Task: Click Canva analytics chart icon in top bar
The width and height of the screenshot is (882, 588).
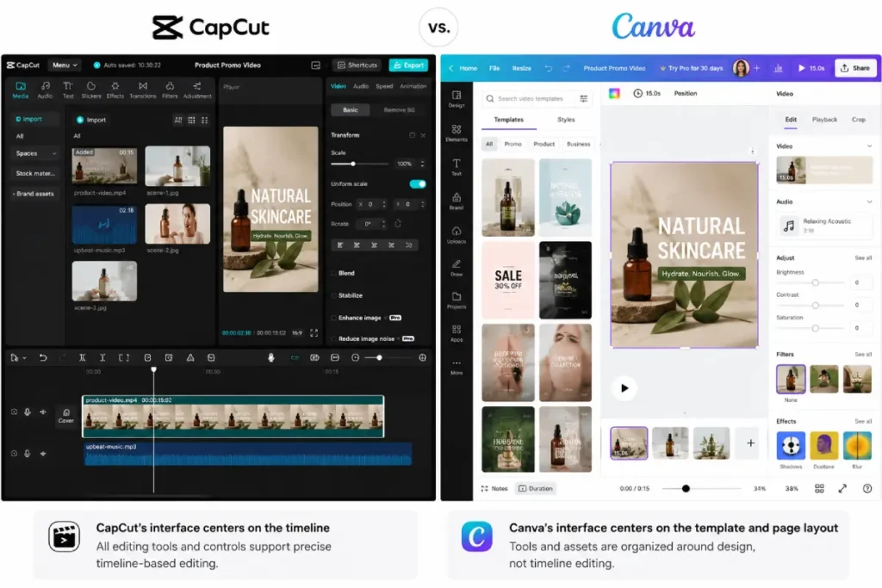Action: (x=778, y=68)
